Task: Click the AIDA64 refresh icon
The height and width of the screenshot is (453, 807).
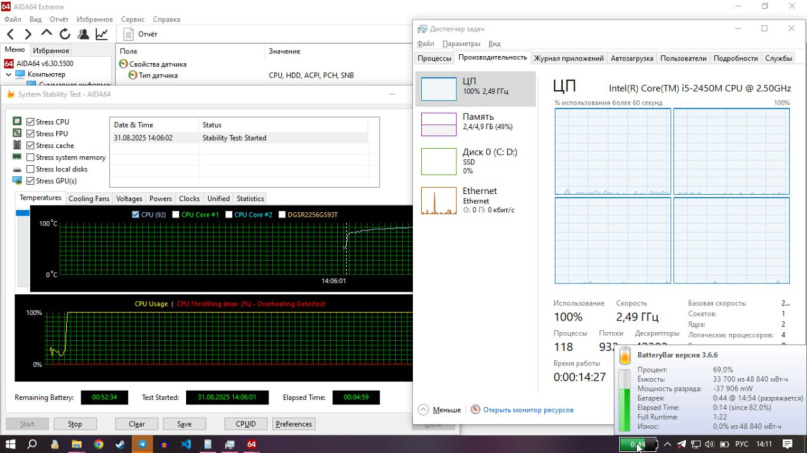Action: [x=64, y=34]
